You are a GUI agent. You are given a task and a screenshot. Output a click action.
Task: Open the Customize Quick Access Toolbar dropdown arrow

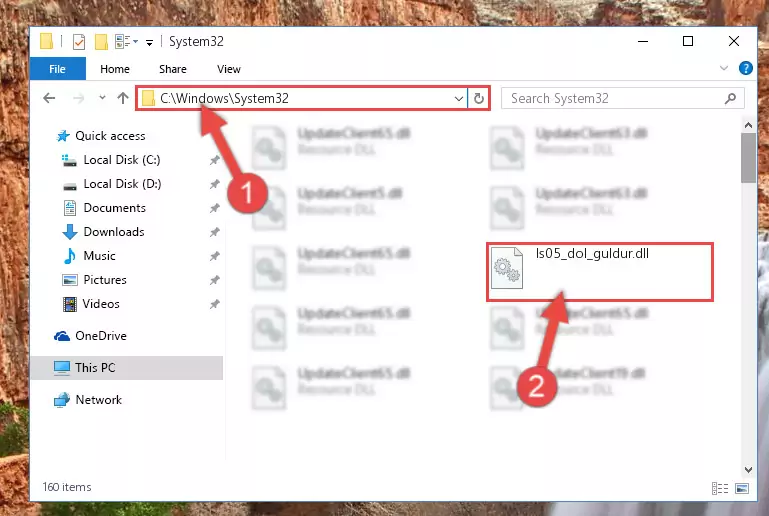(149, 43)
